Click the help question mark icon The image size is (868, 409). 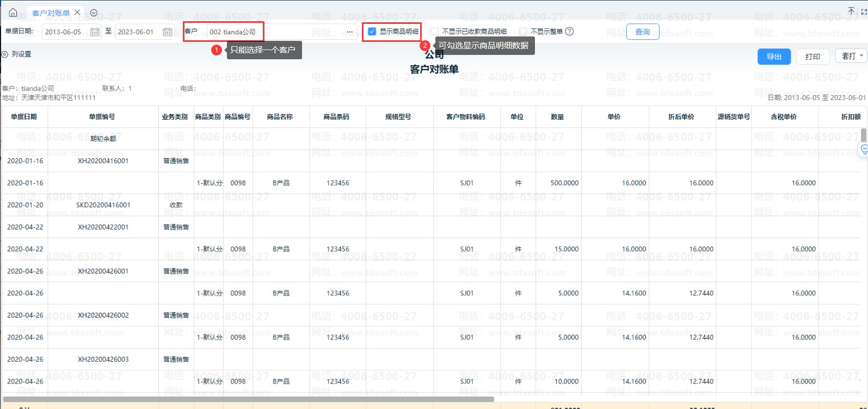pyautogui.click(x=569, y=32)
